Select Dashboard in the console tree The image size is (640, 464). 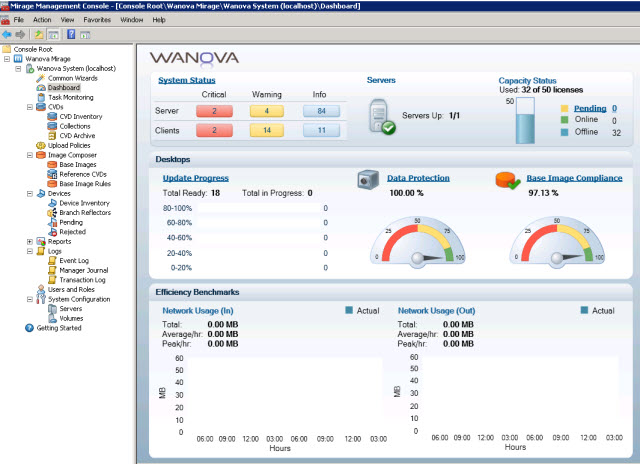64,88
